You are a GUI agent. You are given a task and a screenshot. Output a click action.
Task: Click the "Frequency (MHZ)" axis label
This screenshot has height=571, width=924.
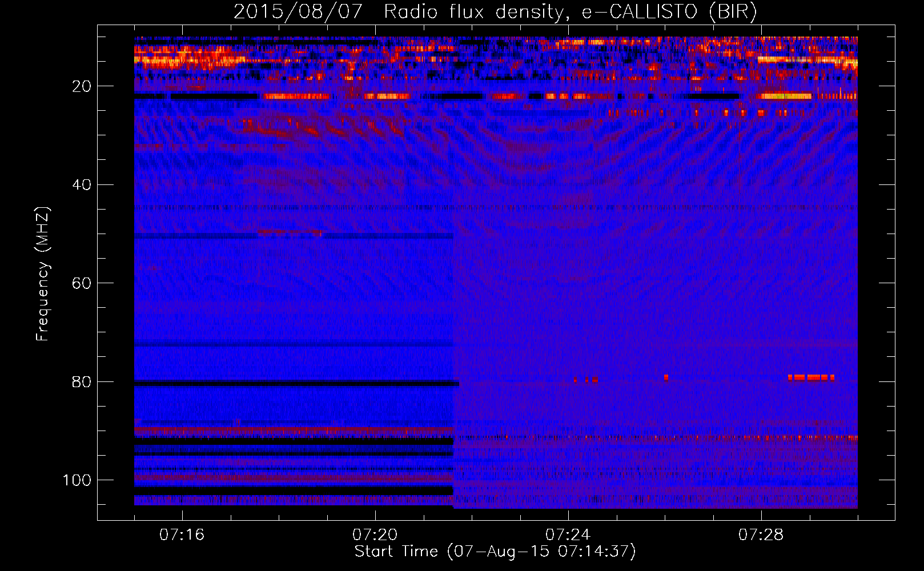click(x=43, y=274)
